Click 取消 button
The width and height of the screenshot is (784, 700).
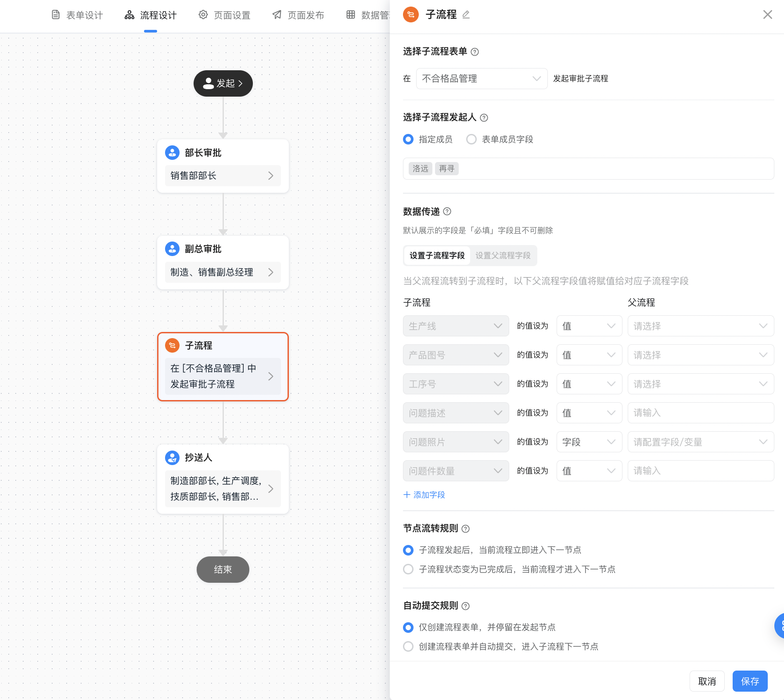(707, 681)
